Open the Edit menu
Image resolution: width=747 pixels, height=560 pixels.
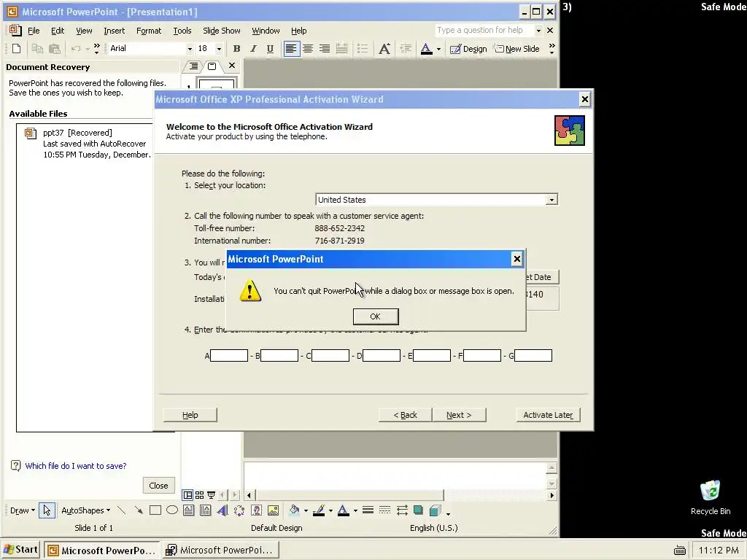click(x=58, y=31)
